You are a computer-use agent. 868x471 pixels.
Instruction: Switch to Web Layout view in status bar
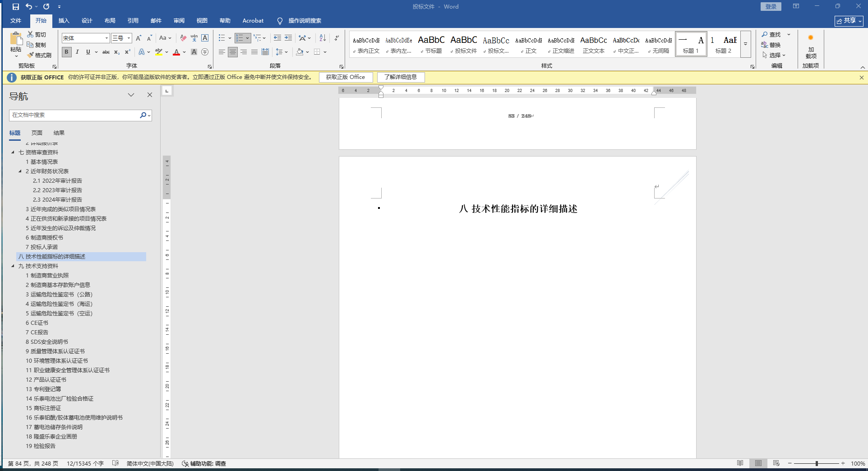(776, 463)
